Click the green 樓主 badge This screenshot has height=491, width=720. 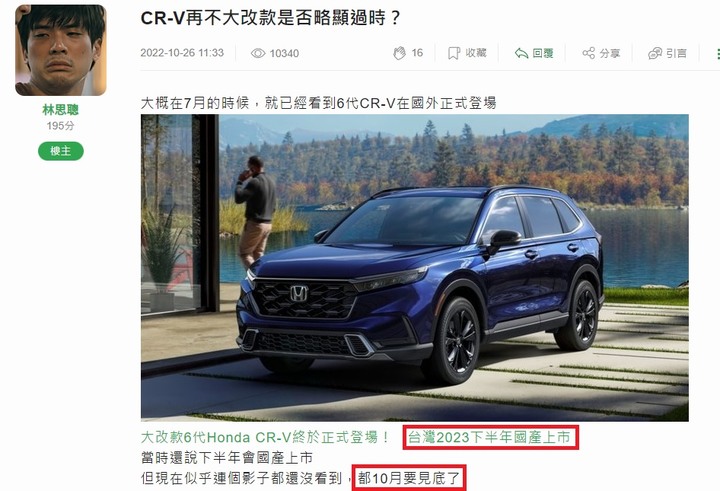(61, 151)
